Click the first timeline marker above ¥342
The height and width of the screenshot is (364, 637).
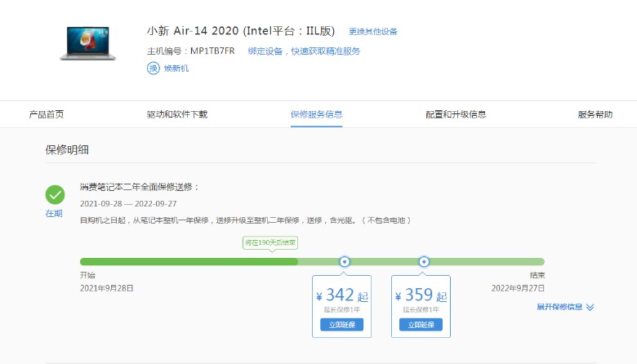pos(345,262)
